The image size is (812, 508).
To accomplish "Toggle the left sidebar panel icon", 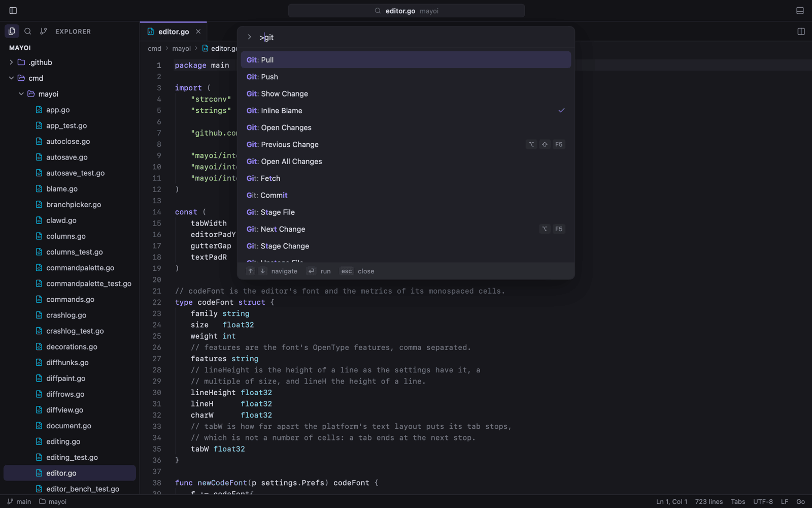I will coord(13,11).
